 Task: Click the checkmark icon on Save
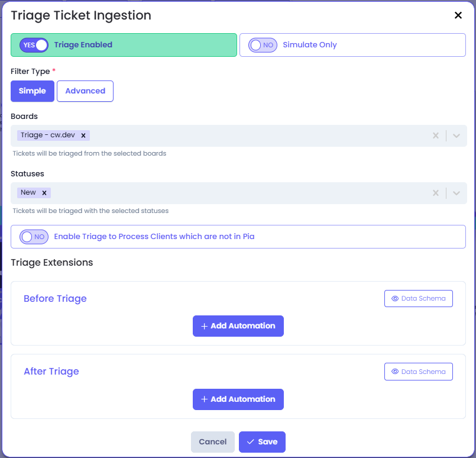pos(251,441)
